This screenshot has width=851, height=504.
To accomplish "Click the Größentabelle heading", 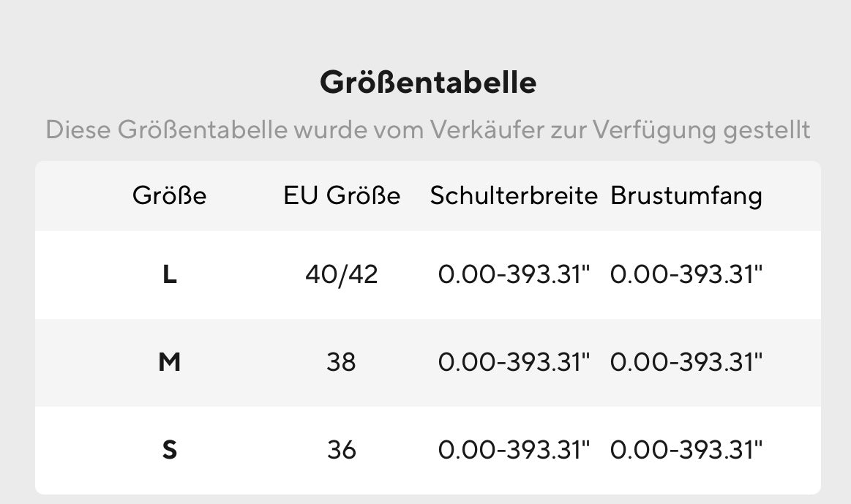I will tap(428, 83).
